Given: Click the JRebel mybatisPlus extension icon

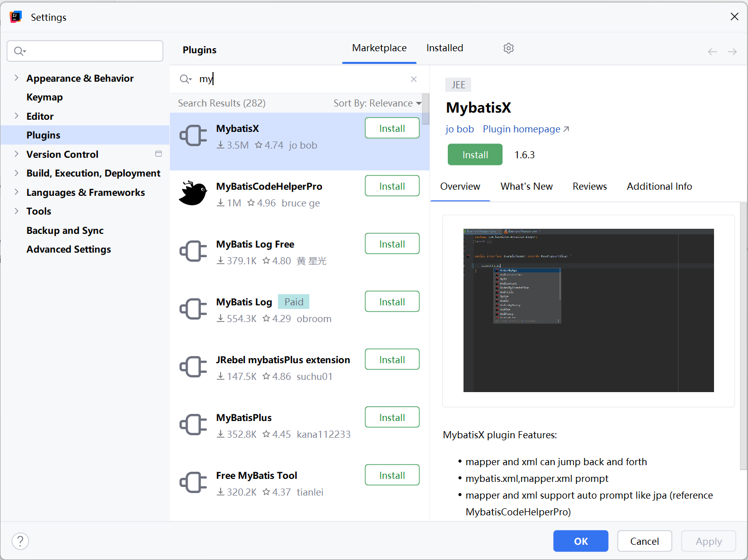Looking at the screenshot, I should tap(193, 367).
